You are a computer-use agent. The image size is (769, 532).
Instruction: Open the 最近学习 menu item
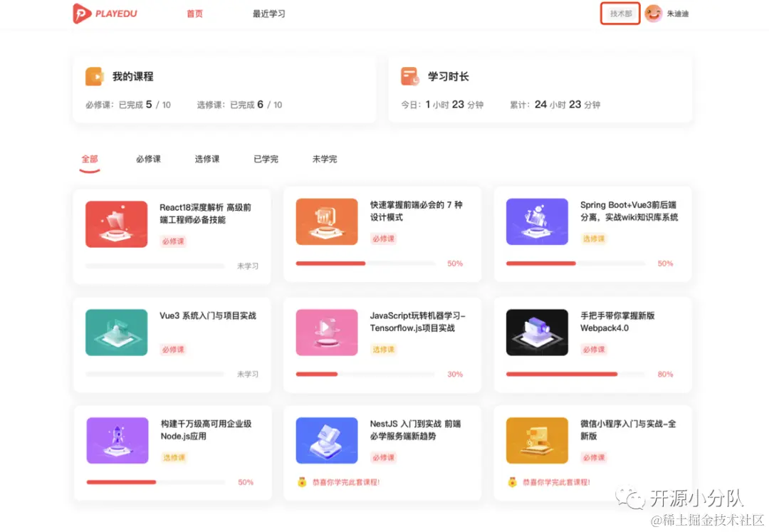(268, 13)
